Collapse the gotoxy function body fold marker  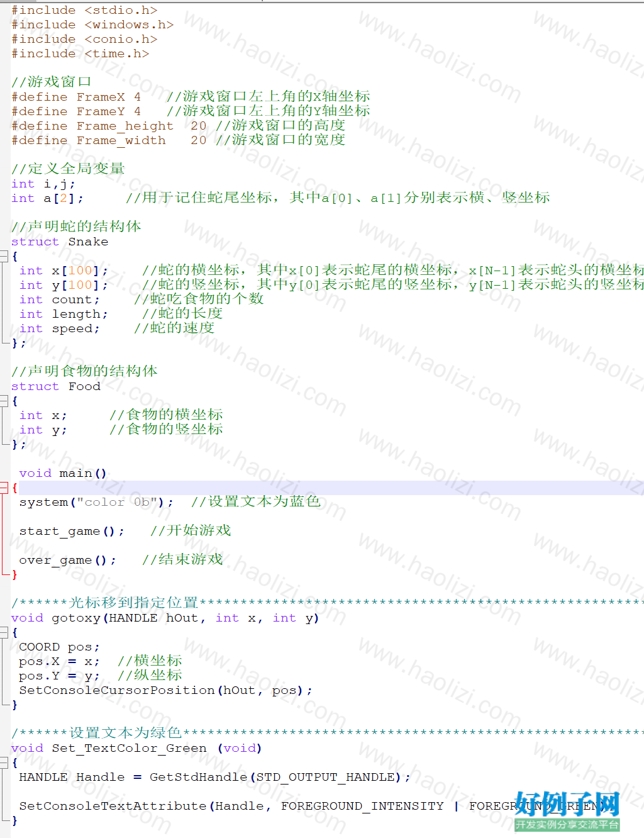coord(4,633)
